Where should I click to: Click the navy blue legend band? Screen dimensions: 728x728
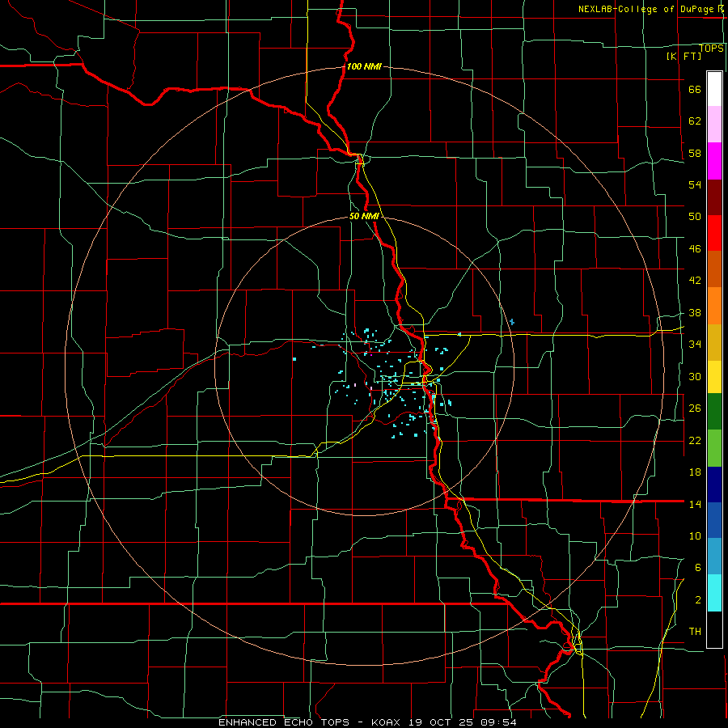(714, 485)
